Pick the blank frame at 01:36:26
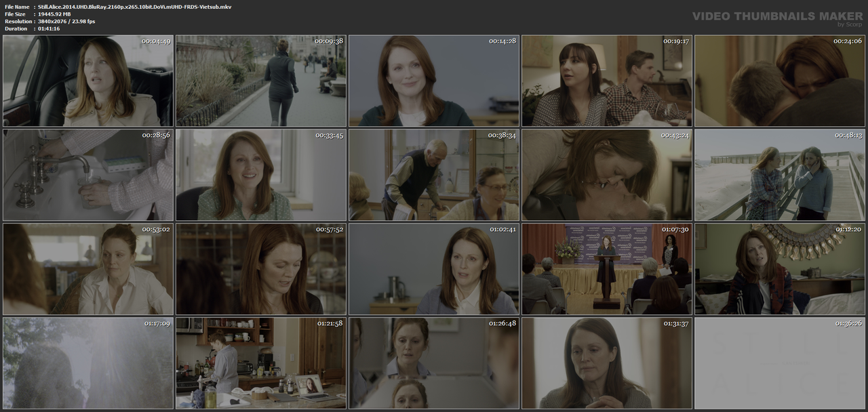Screen dimensions: 868x412 (x=780, y=363)
